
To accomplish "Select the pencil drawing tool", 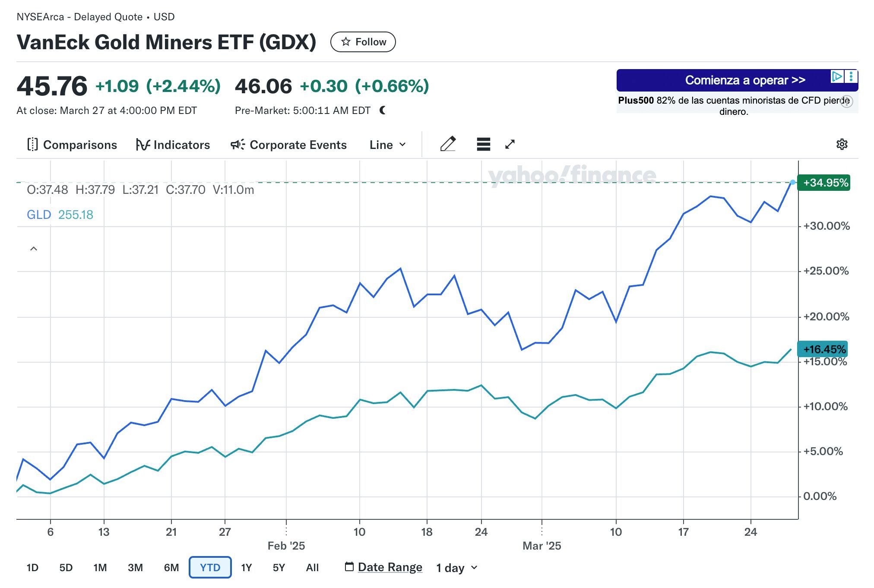I will tap(448, 144).
